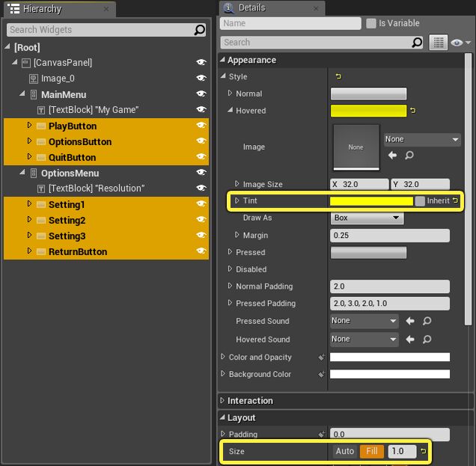Set Size mode to Fill
The width and height of the screenshot is (476, 466).
pos(371,452)
